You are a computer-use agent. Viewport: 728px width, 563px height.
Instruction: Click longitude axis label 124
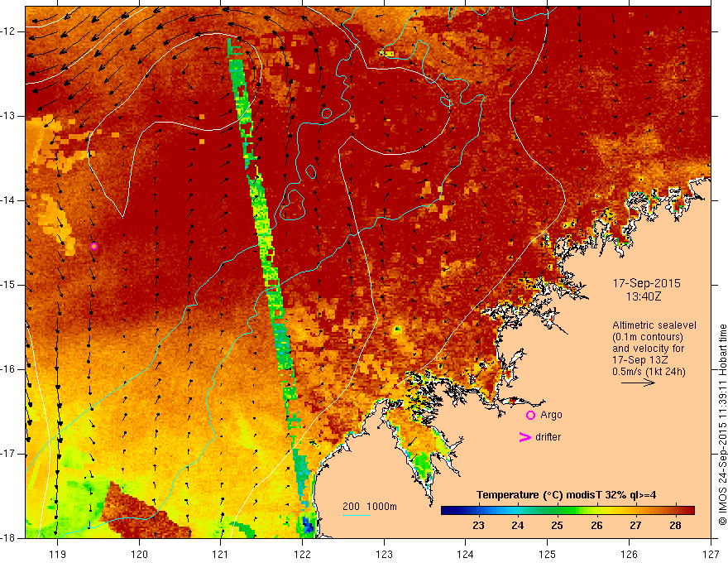465,554
